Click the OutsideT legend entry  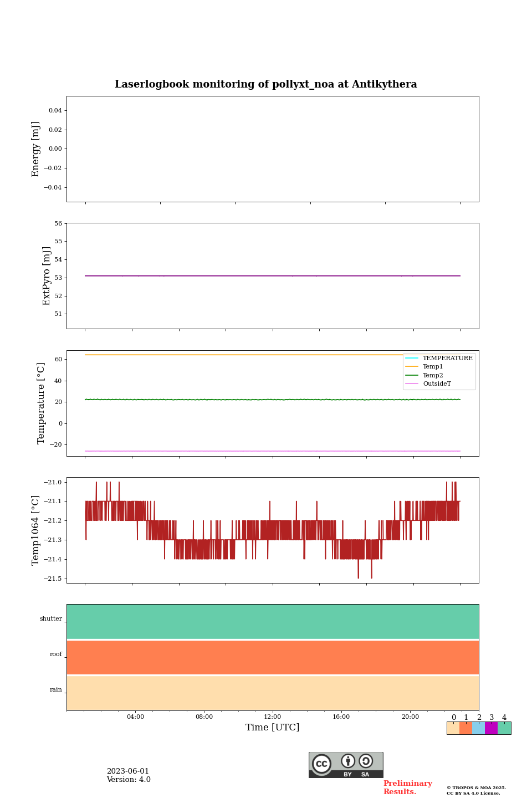point(428,383)
